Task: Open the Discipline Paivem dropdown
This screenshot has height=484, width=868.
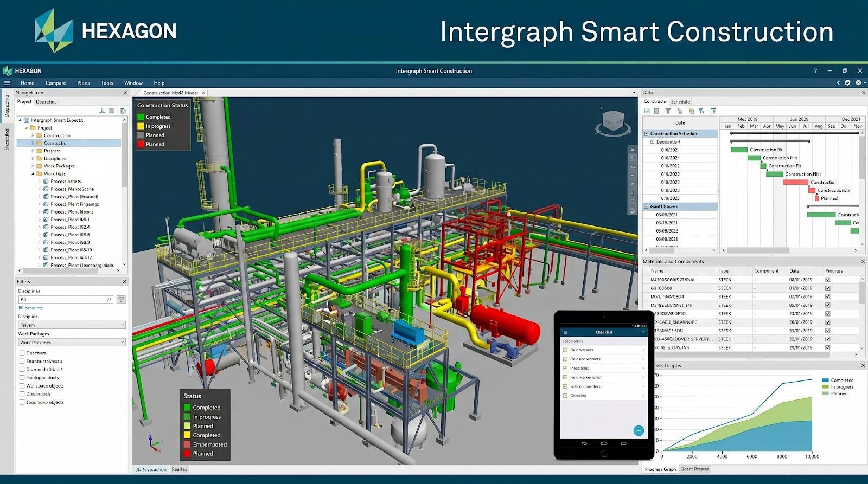Action: [x=72, y=325]
